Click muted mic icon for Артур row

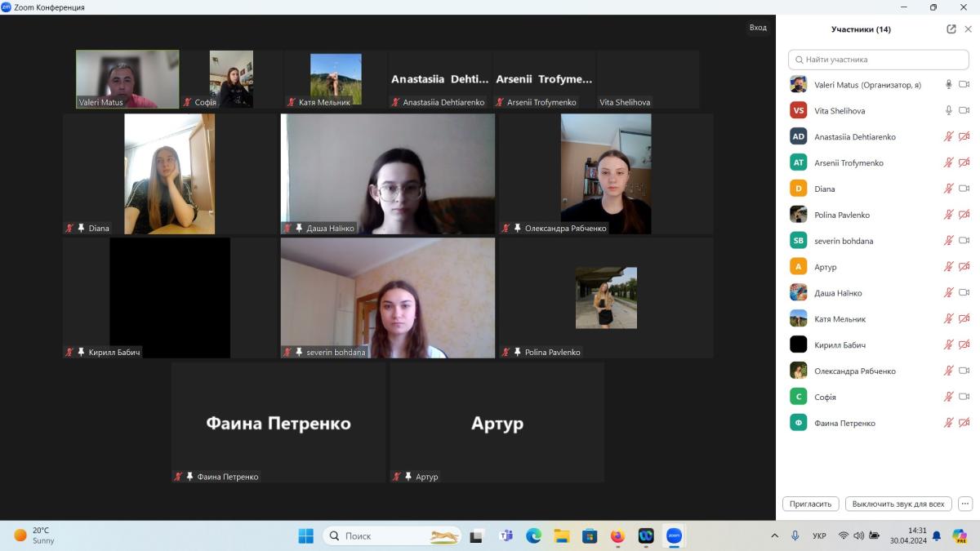click(948, 267)
